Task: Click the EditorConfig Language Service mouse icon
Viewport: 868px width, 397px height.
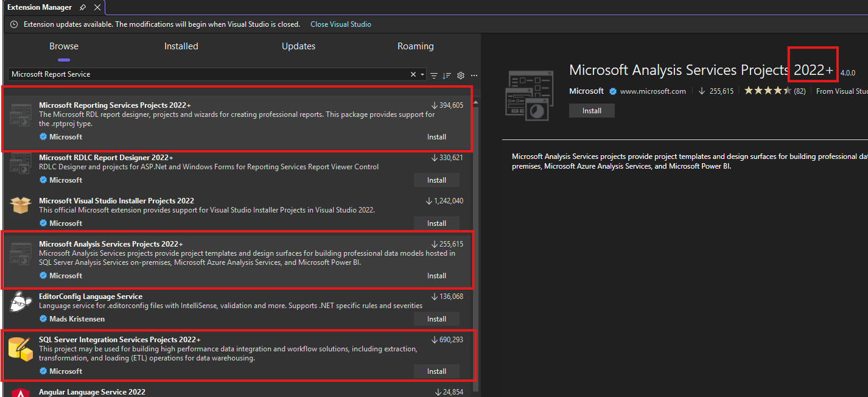Action: tap(20, 301)
